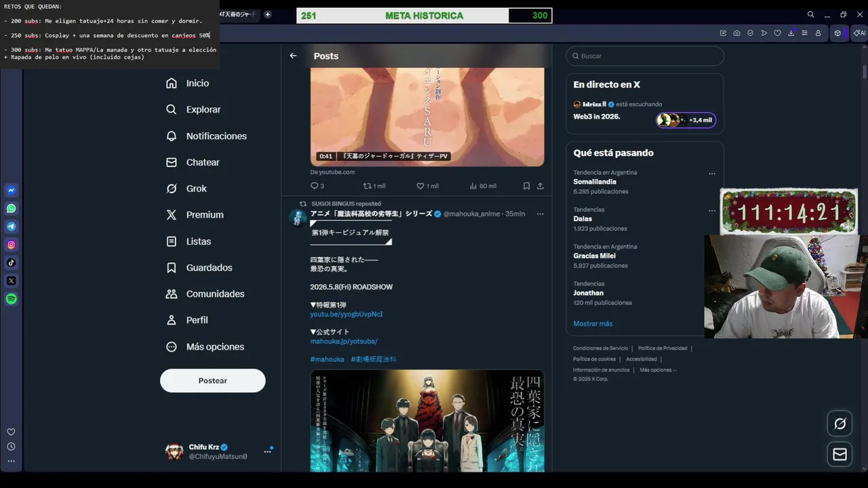Open account menu dots next to Chifu Krz

(x=267, y=451)
